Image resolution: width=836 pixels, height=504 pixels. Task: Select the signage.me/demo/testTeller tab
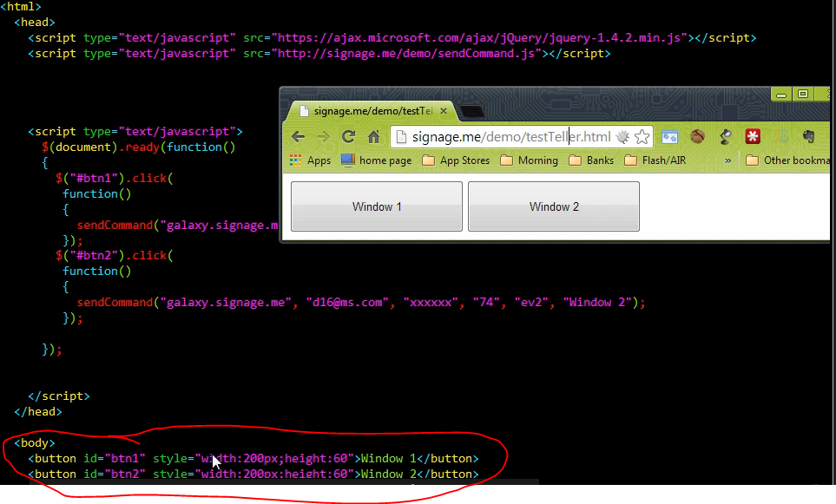[x=371, y=111]
